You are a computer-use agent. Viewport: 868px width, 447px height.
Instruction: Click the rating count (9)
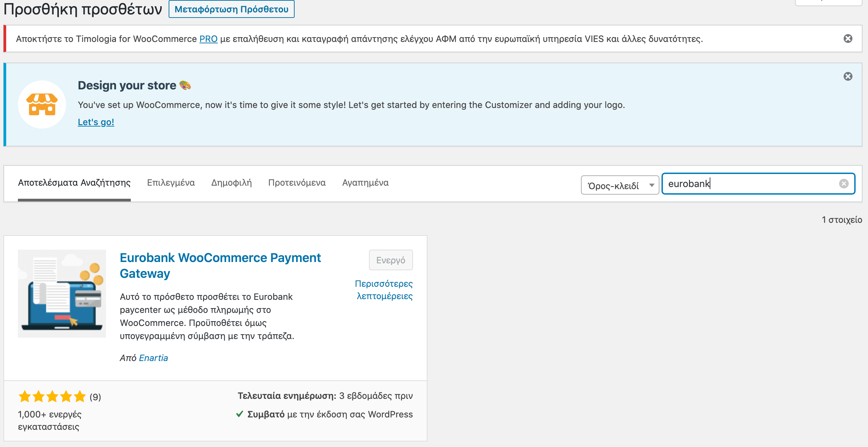pos(95,397)
